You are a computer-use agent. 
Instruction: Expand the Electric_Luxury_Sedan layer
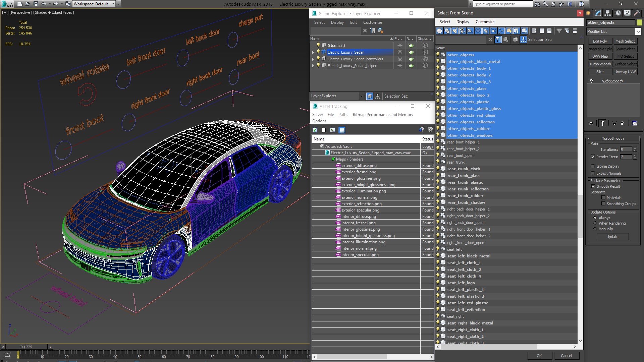[x=313, y=52]
